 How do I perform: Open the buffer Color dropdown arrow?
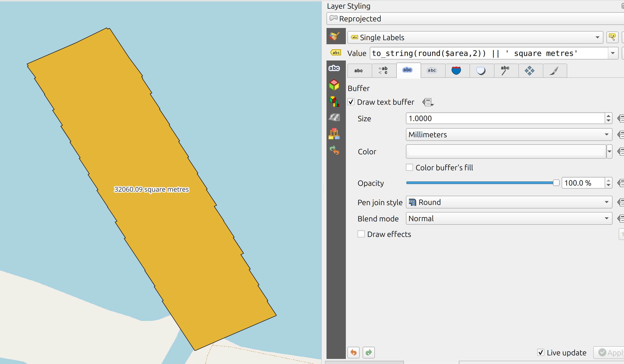(609, 151)
